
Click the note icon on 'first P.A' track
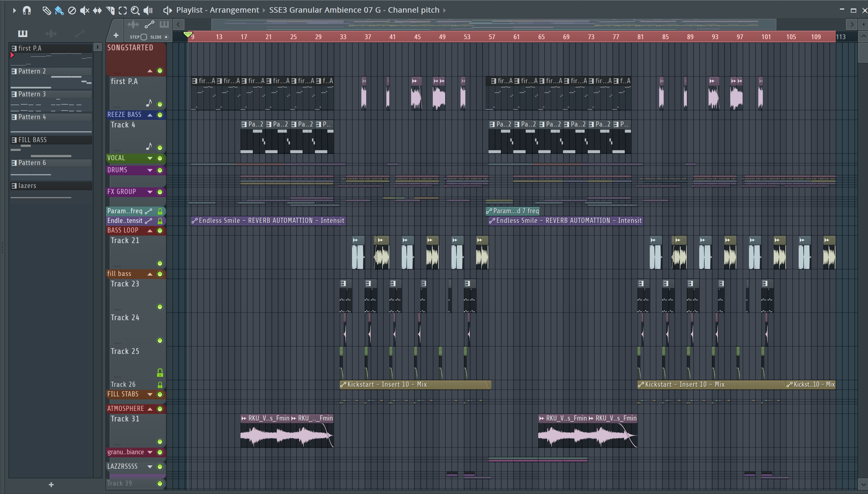pyautogui.click(x=149, y=103)
